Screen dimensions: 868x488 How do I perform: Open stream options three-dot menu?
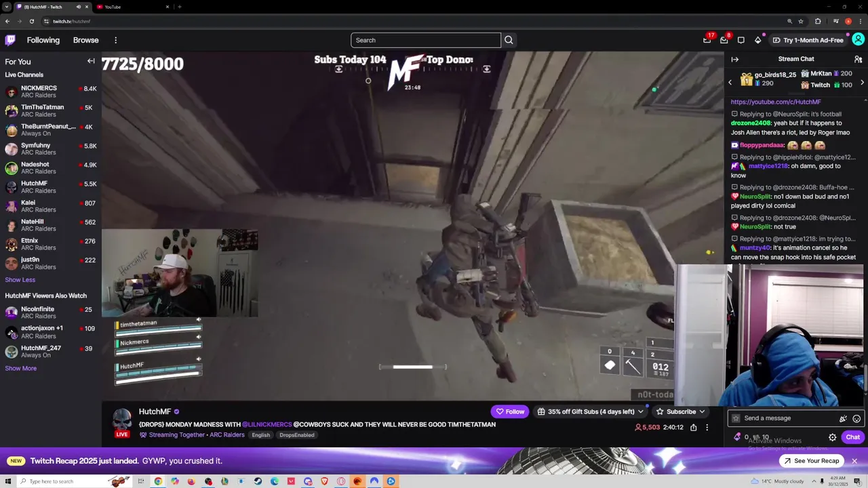point(707,428)
